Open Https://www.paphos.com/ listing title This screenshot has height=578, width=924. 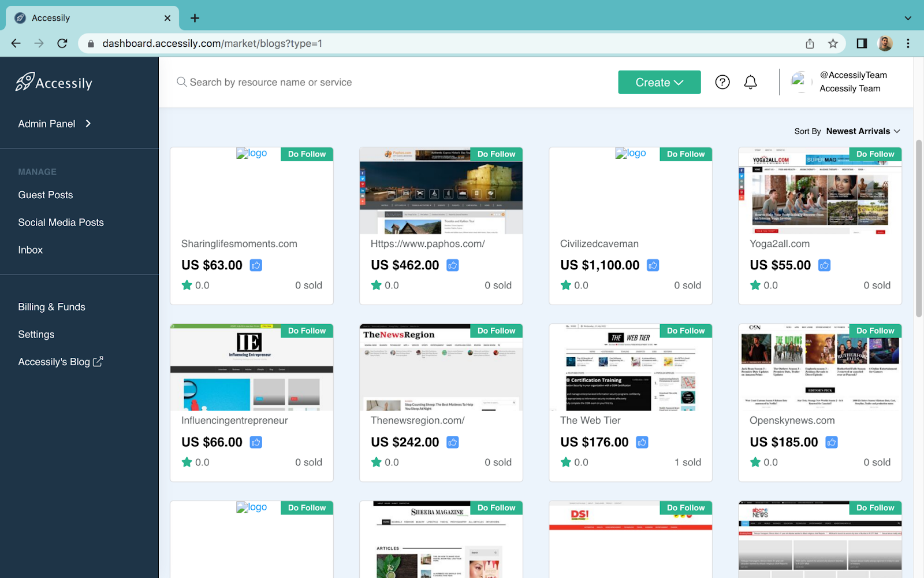click(x=428, y=244)
